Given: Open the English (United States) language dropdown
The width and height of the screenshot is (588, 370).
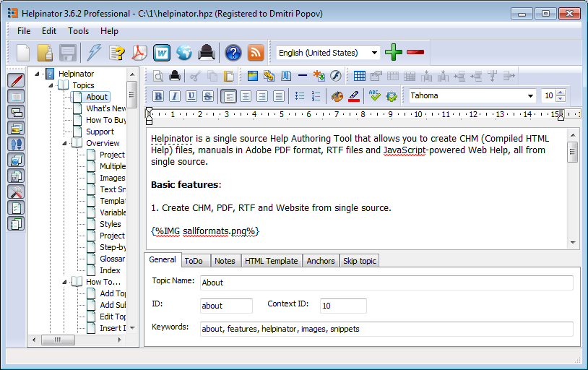Looking at the screenshot, I should 374,53.
